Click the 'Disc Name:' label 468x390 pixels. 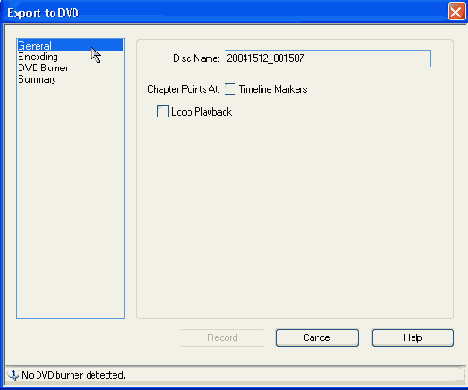click(x=196, y=58)
